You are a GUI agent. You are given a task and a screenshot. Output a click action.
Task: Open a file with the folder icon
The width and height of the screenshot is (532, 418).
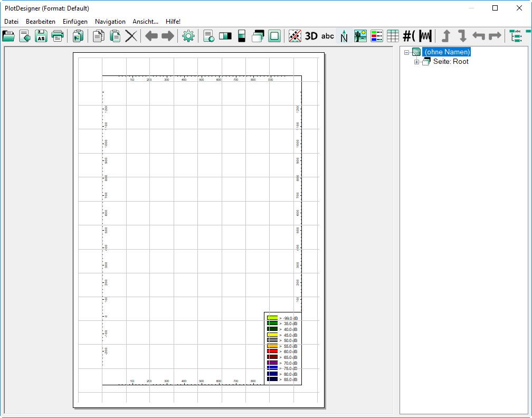click(8, 36)
